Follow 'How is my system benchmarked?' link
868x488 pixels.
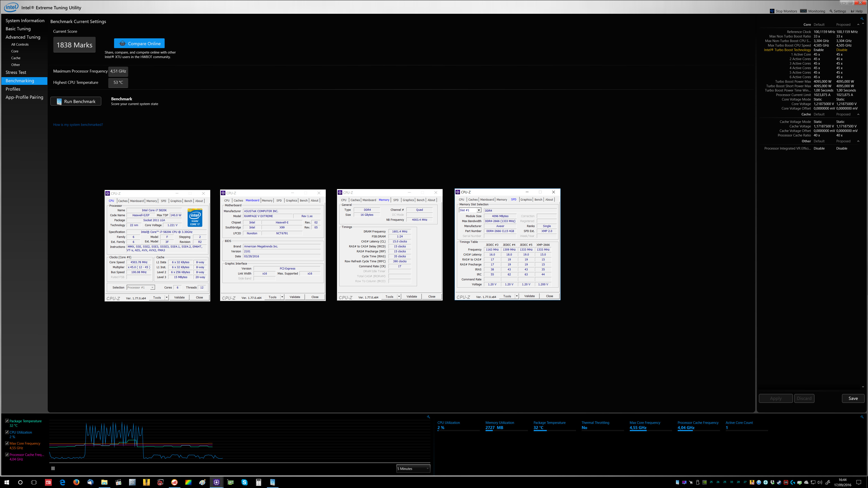point(78,125)
